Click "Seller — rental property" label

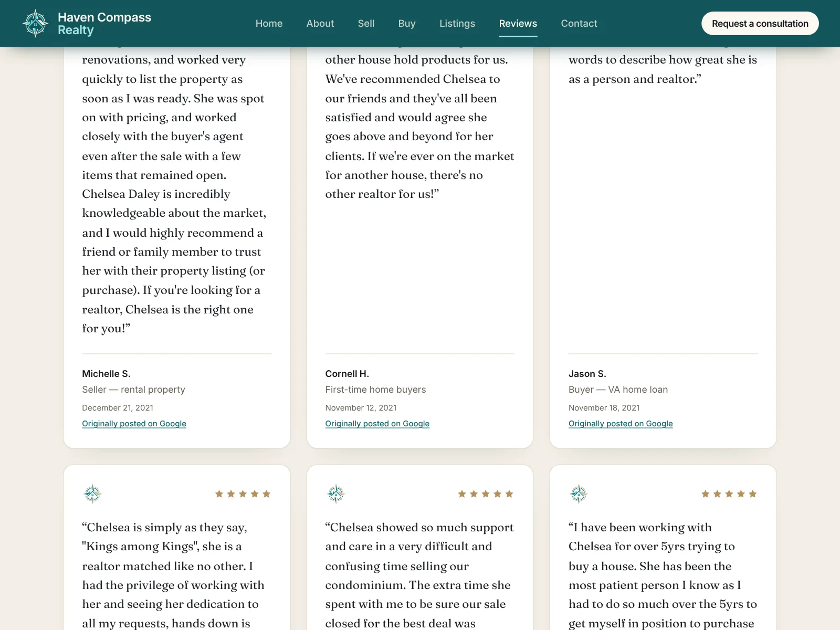click(133, 390)
